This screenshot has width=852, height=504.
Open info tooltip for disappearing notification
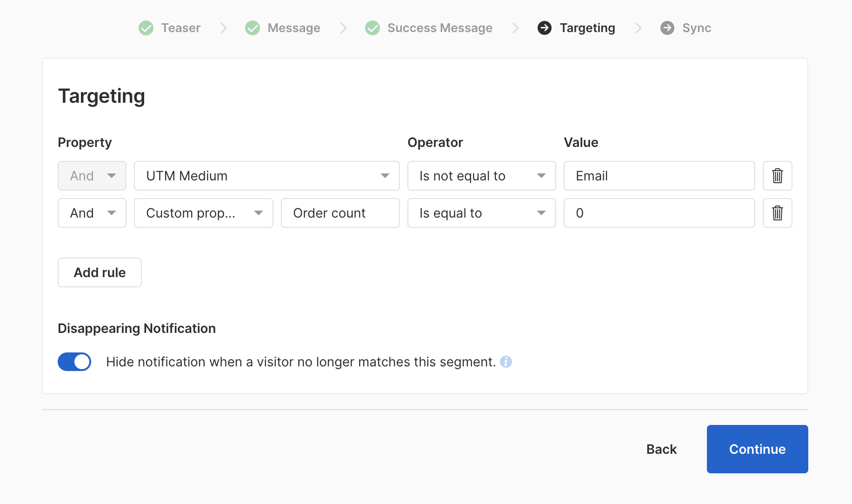(x=506, y=362)
